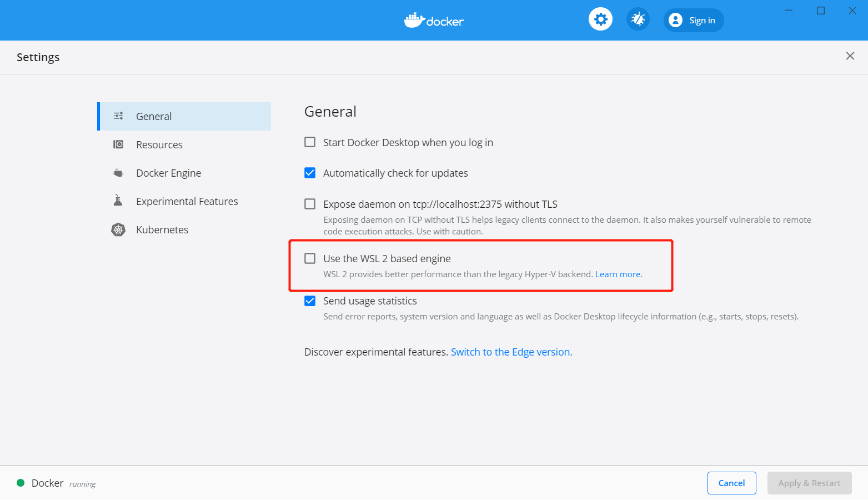Click the settings gear icon in header
Viewport: 868px width, 500px height.
[x=600, y=20]
